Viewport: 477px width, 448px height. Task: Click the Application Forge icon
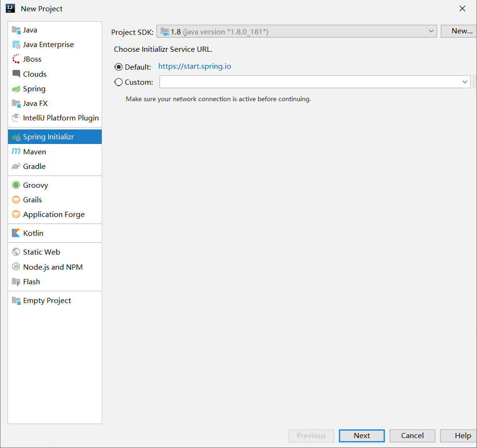pyautogui.click(x=16, y=214)
